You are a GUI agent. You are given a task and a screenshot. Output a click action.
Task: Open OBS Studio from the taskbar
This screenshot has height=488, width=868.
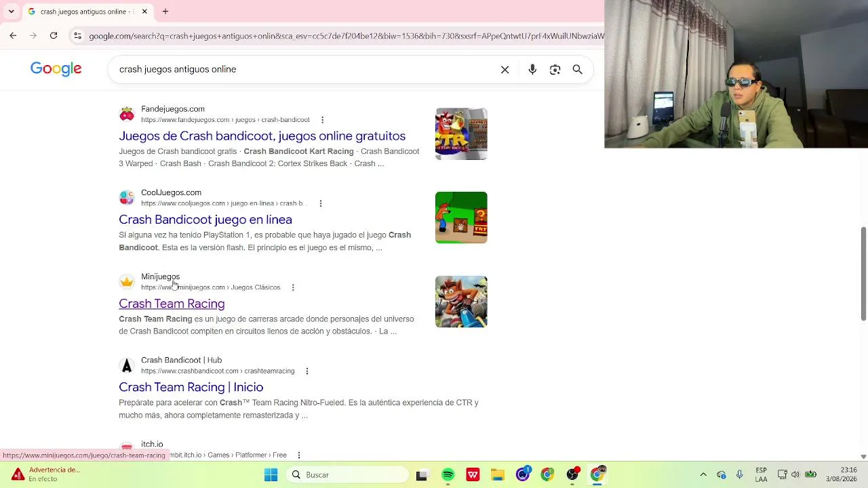point(573,474)
